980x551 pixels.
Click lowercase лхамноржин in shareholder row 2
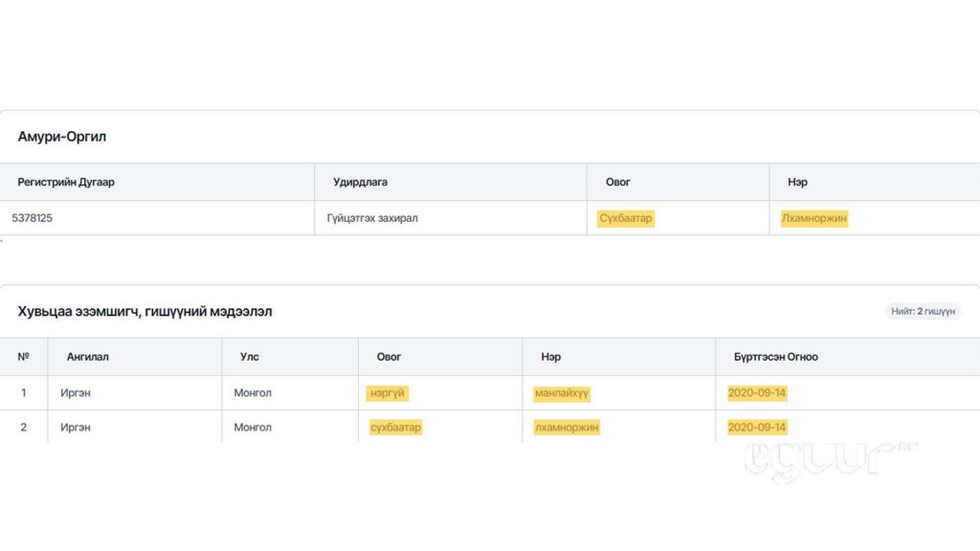567,428
